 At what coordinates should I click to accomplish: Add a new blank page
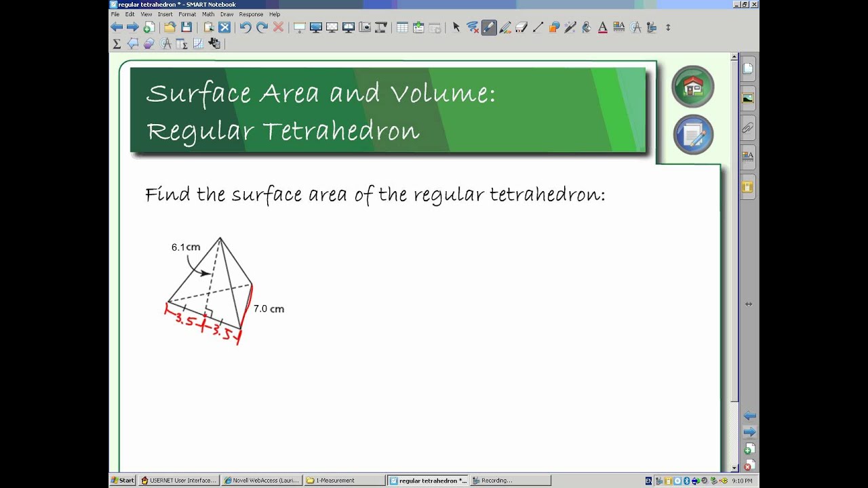(x=149, y=27)
